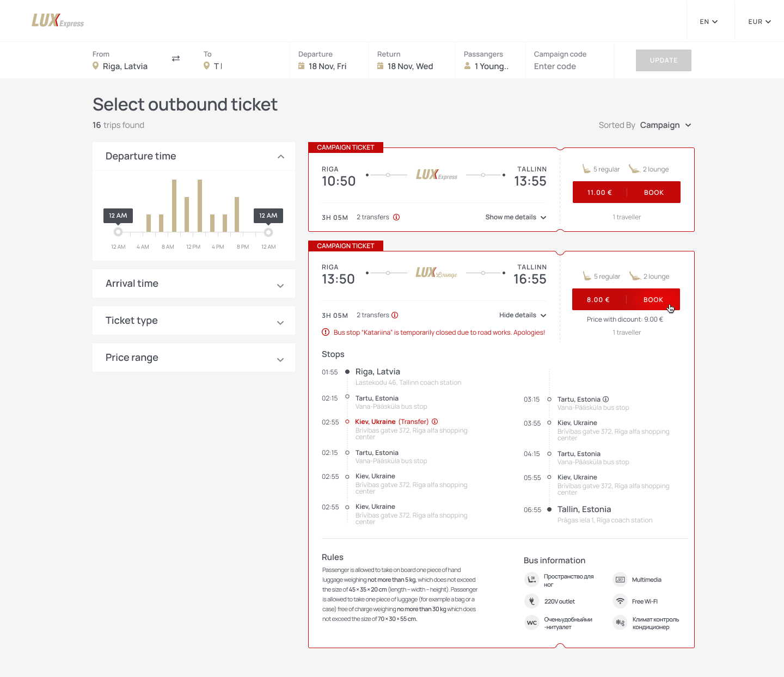Click info icon next to Tartu 03:15 stop

[x=605, y=399]
